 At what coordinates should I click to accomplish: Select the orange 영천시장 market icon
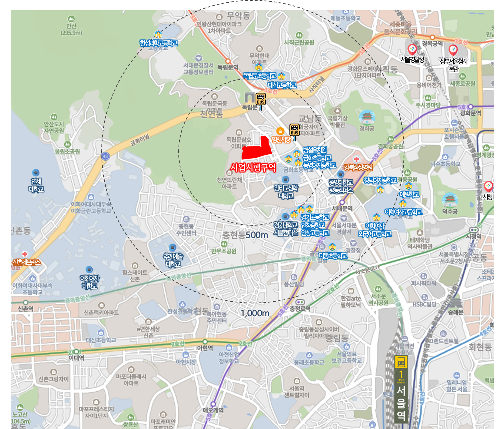coord(280,131)
